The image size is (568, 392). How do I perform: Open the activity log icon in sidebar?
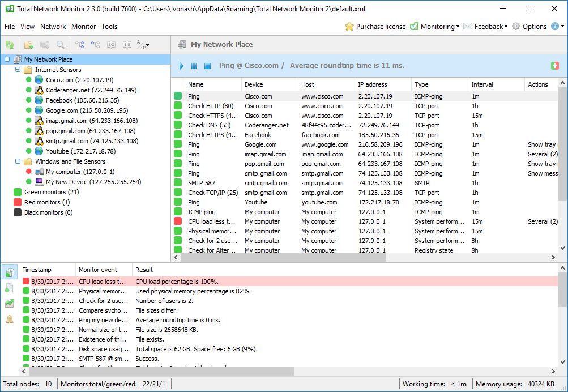pyautogui.click(x=10, y=287)
